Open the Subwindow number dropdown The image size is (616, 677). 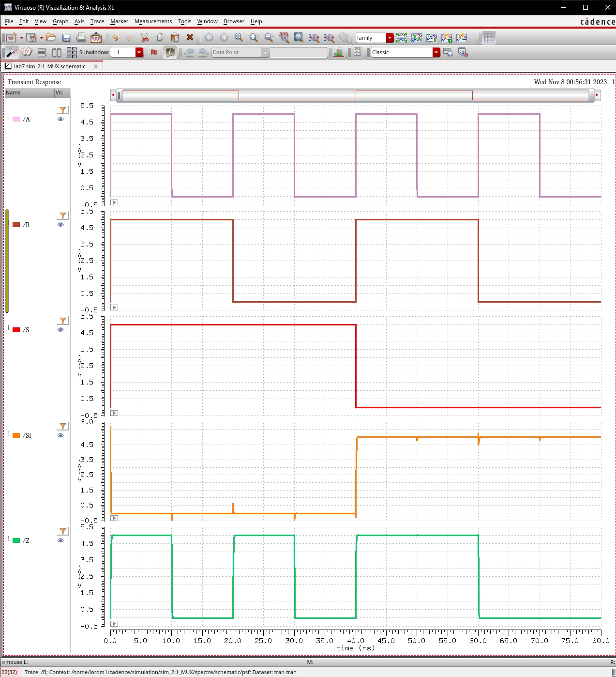tap(139, 52)
